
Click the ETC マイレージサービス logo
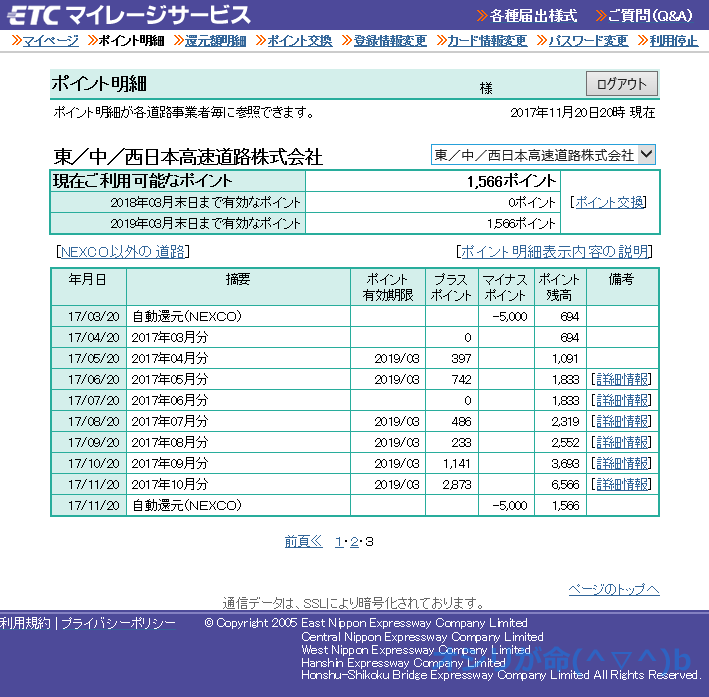130,15
